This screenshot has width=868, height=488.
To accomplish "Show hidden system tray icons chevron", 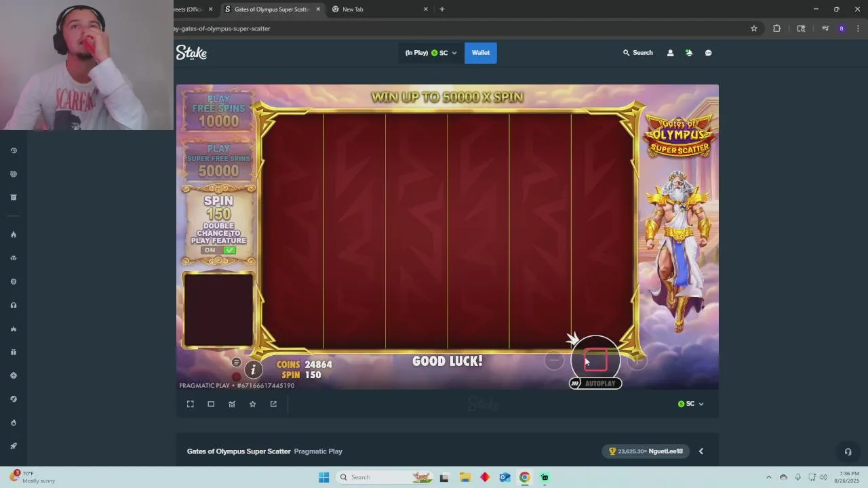I will point(768,477).
